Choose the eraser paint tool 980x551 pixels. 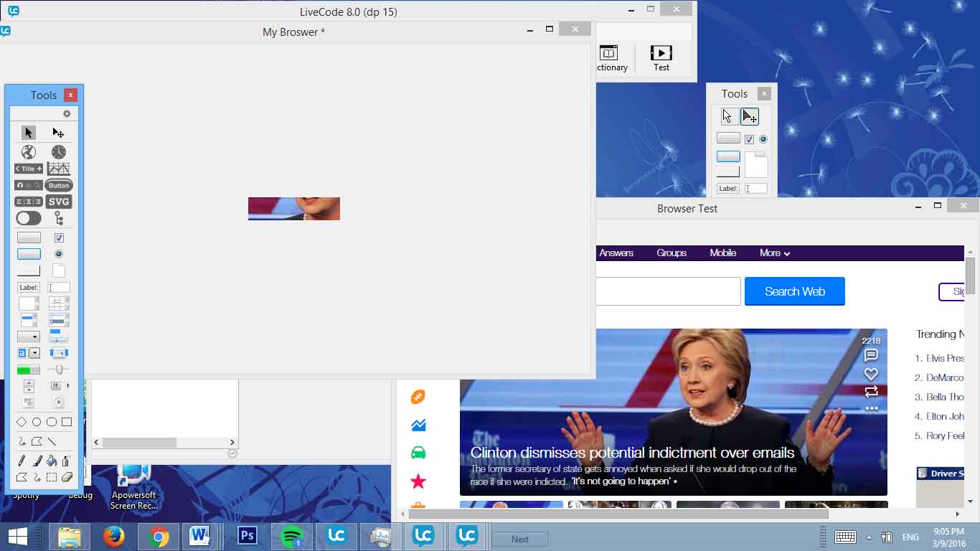(x=67, y=477)
